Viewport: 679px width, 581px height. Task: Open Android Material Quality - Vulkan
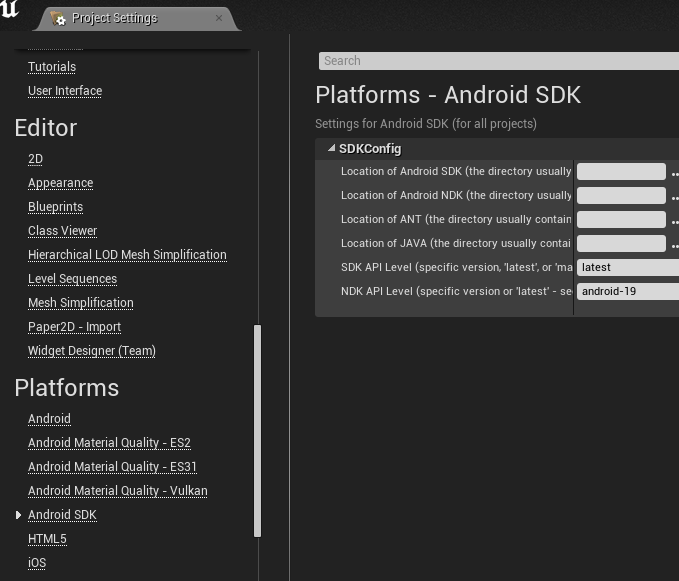[118, 491]
